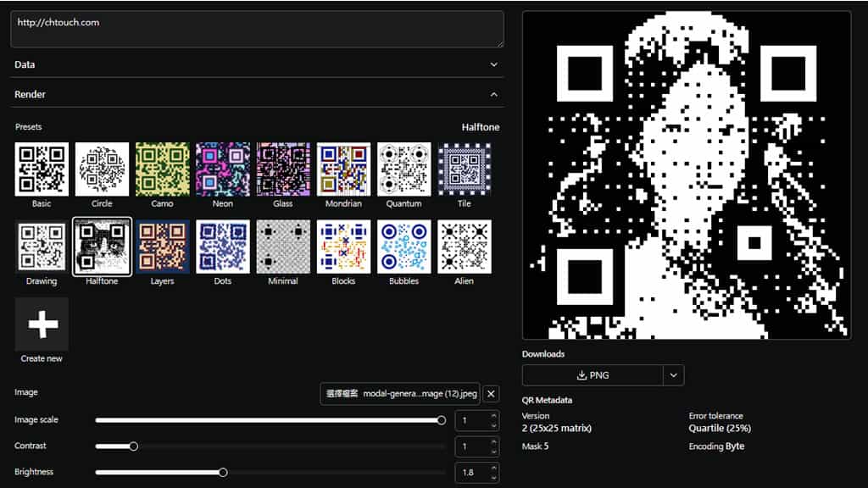
Task: Apply the Glass preset
Action: [x=283, y=169]
